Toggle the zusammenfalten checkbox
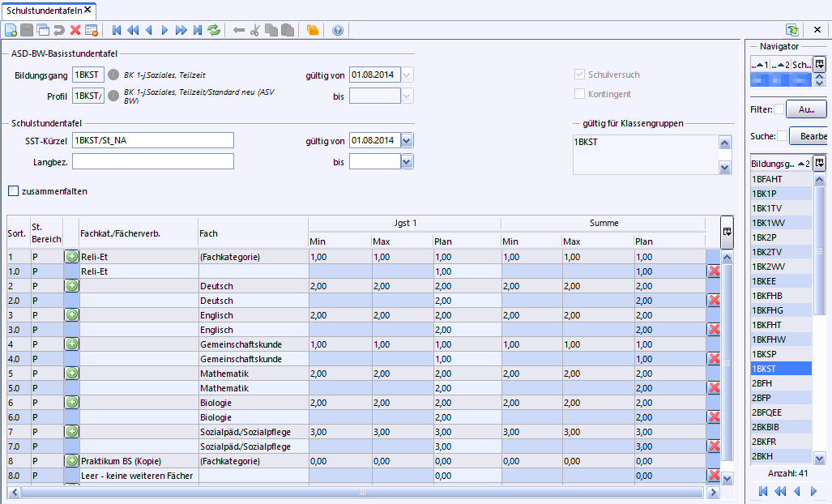This screenshot has height=504, width=832. [x=13, y=191]
